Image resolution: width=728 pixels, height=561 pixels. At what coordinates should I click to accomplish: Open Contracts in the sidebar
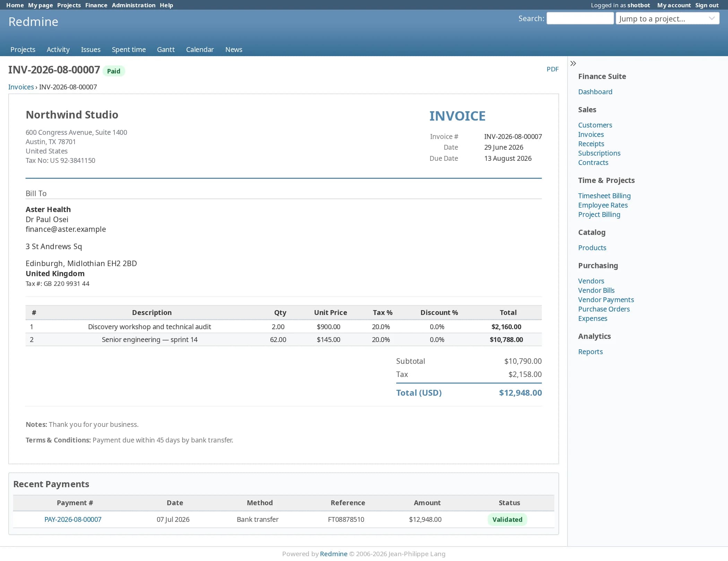click(x=593, y=163)
